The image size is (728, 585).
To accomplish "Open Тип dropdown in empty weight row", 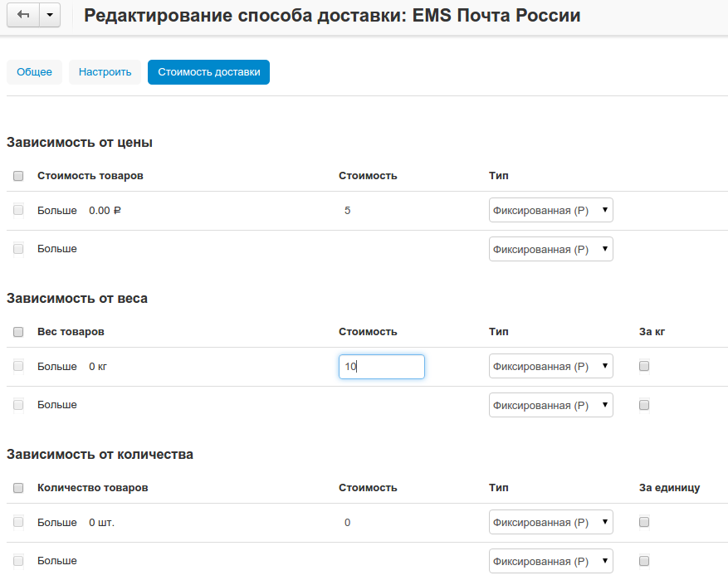I will pyautogui.click(x=550, y=406).
